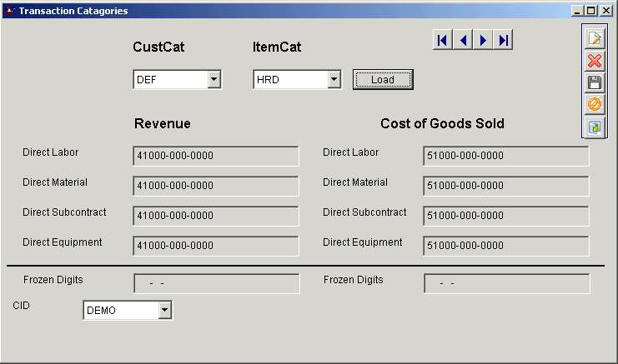Go to the first record
618x364 pixels.
tap(443, 40)
